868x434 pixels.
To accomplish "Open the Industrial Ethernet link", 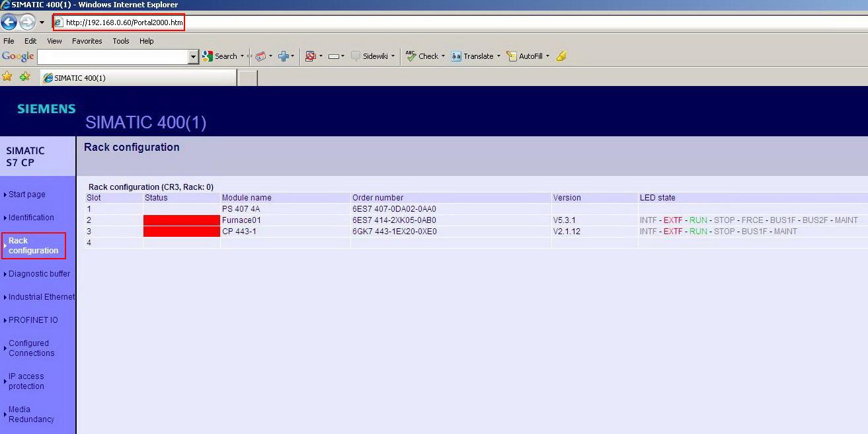I will coord(42,297).
